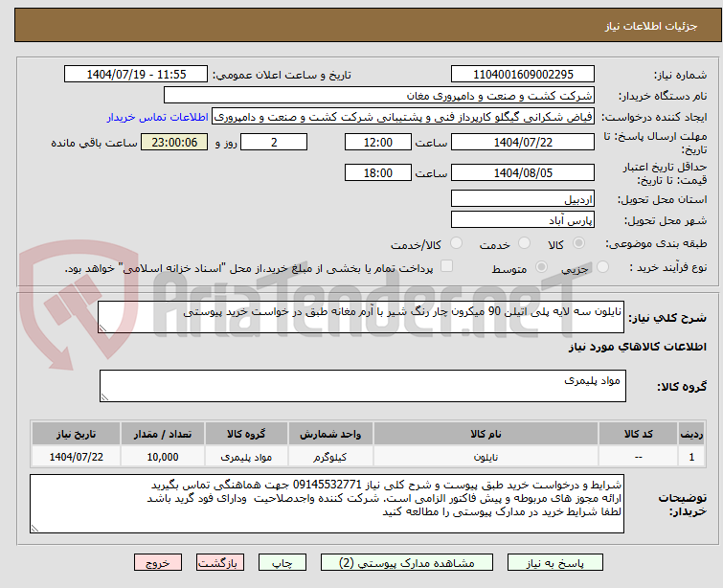
Task: Open مشاهده مدارک پیوستی (2) button
Action: click(407, 563)
